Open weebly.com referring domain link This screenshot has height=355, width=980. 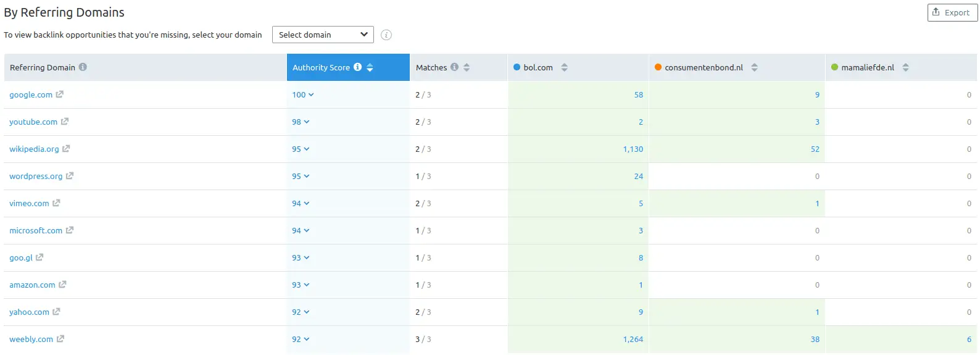(x=31, y=339)
